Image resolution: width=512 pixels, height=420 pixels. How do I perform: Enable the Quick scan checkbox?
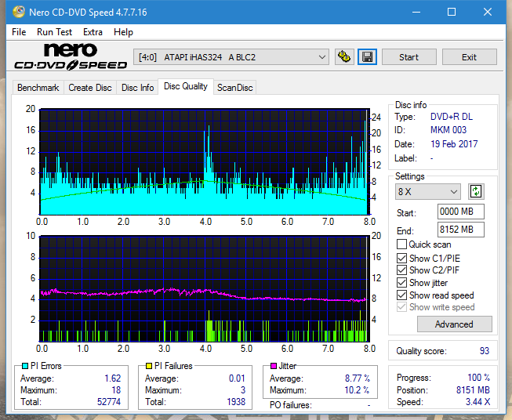(401, 244)
